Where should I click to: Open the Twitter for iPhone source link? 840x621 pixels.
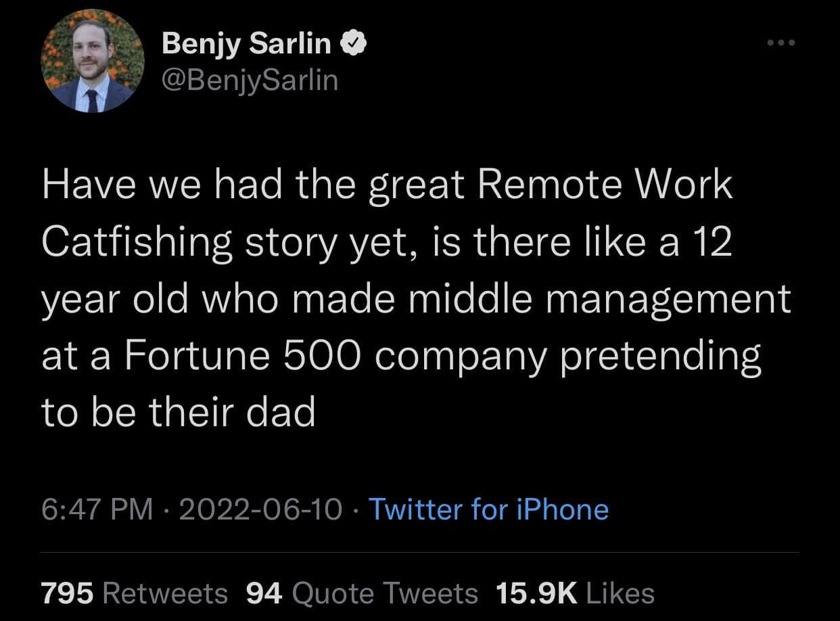tap(488, 509)
